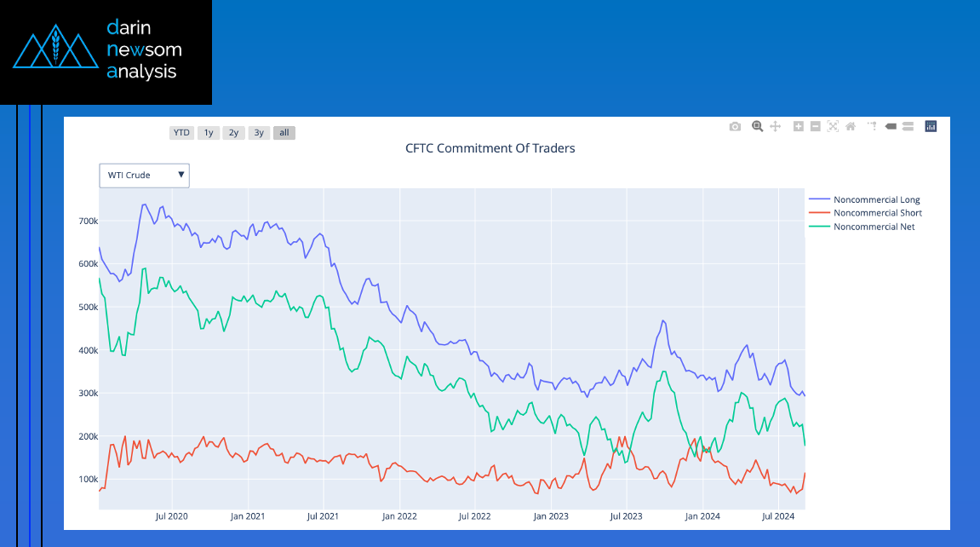
Task: Download plot as PNG with camera icon
Action: click(735, 126)
